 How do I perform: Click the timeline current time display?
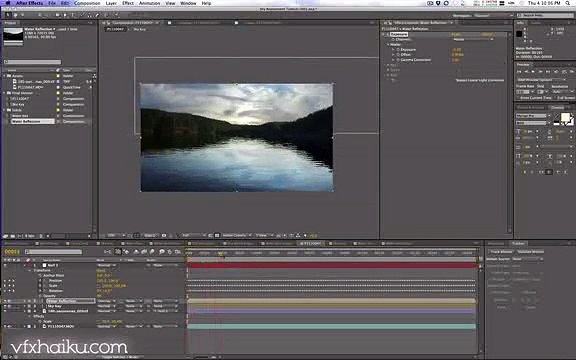[12, 252]
